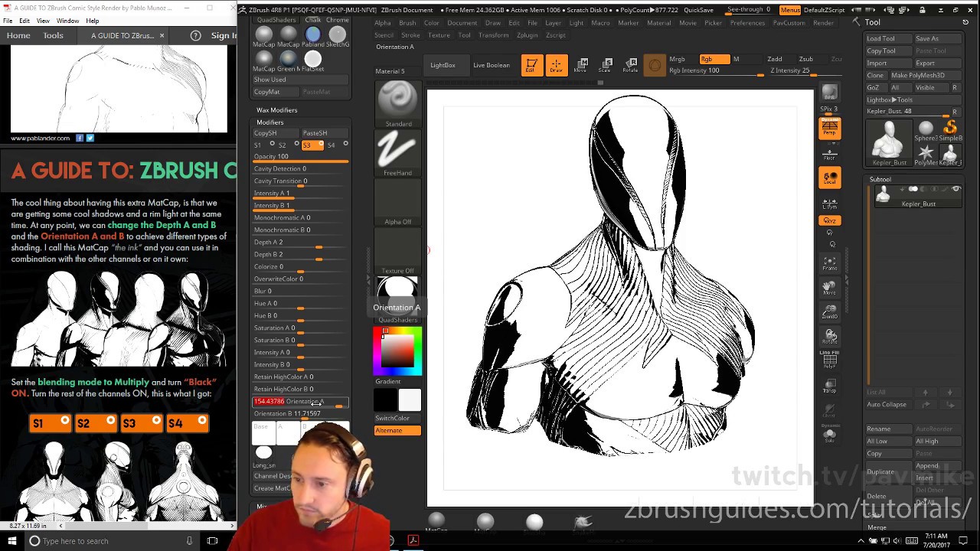The height and width of the screenshot is (551, 980).
Task: Toggle the Alternate gradient button
Action: [x=397, y=430]
